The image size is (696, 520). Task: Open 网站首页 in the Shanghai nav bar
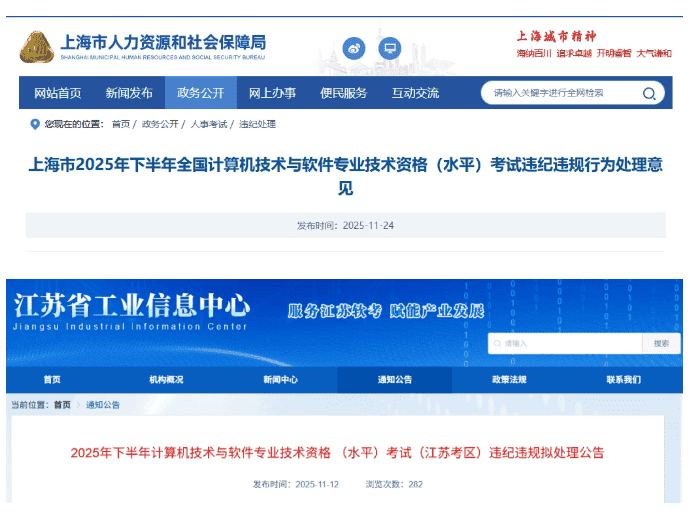coord(58,93)
